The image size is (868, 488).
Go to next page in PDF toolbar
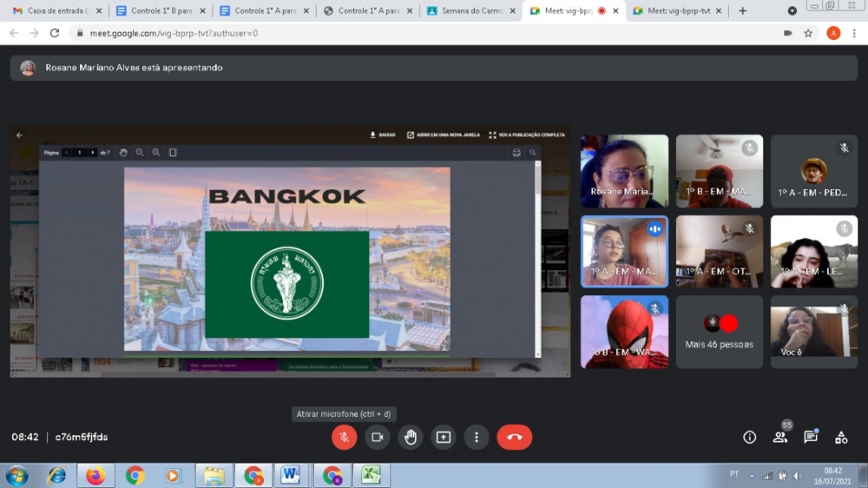pos(93,152)
